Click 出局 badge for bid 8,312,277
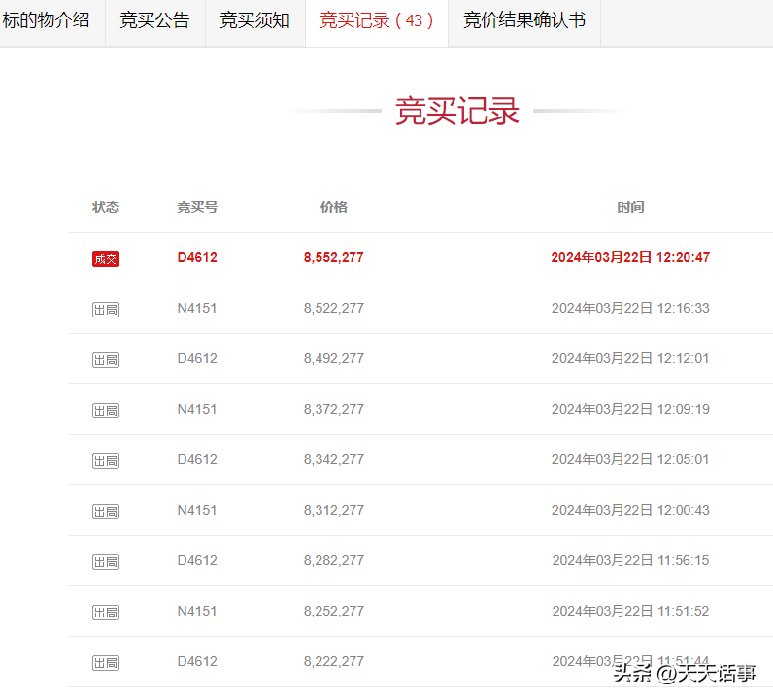 coord(106,512)
